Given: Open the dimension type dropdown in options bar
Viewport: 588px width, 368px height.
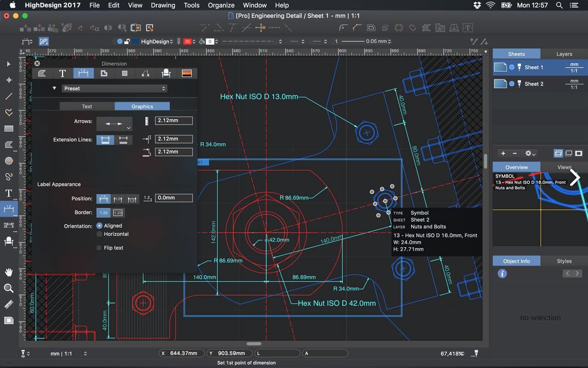Looking at the screenshot, I should pos(27,41).
